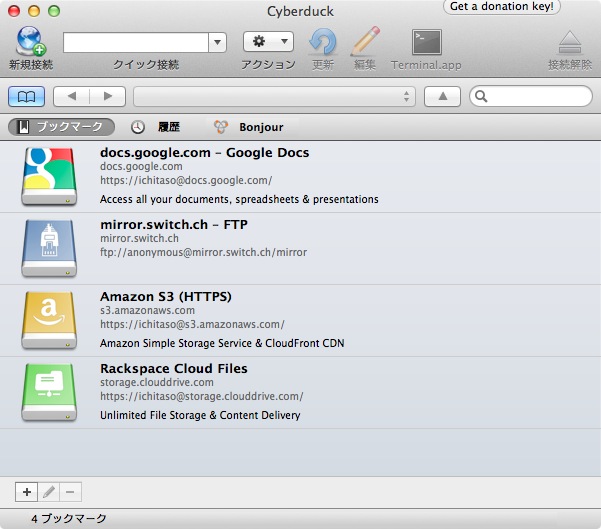Click the Rackspace Cloud Files drive icon

point(49,392)
